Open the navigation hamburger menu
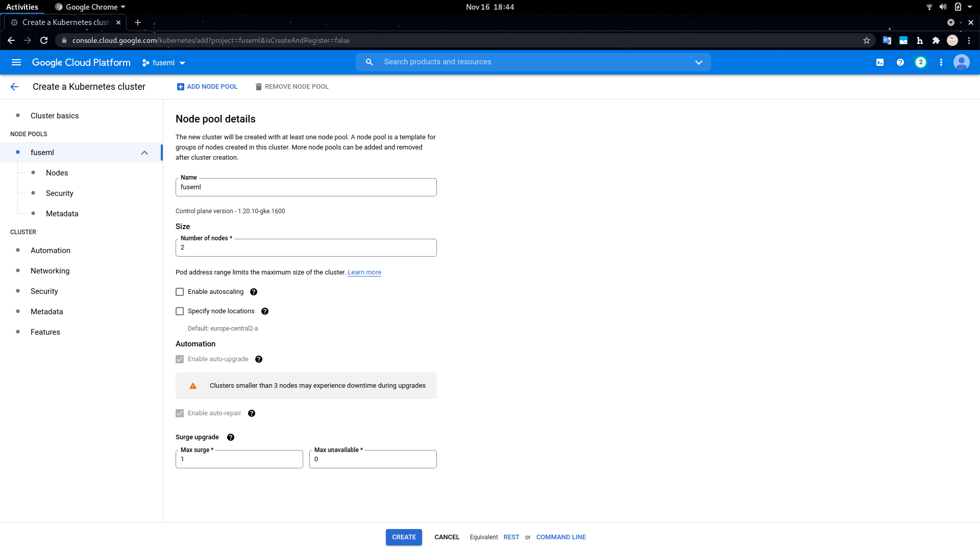The height and width of the screenshot is (551, 980). coord(16,62)
